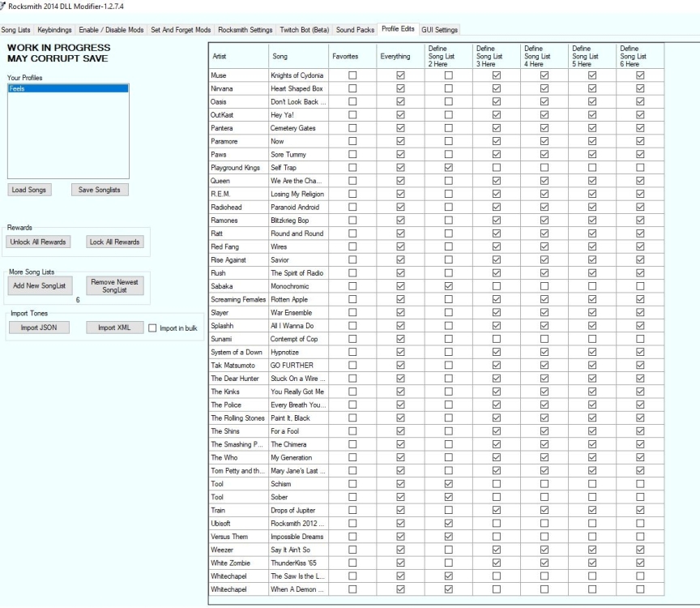Click Lock All Rewards
This screenshot has height=608, width=700.
[114, 242]
